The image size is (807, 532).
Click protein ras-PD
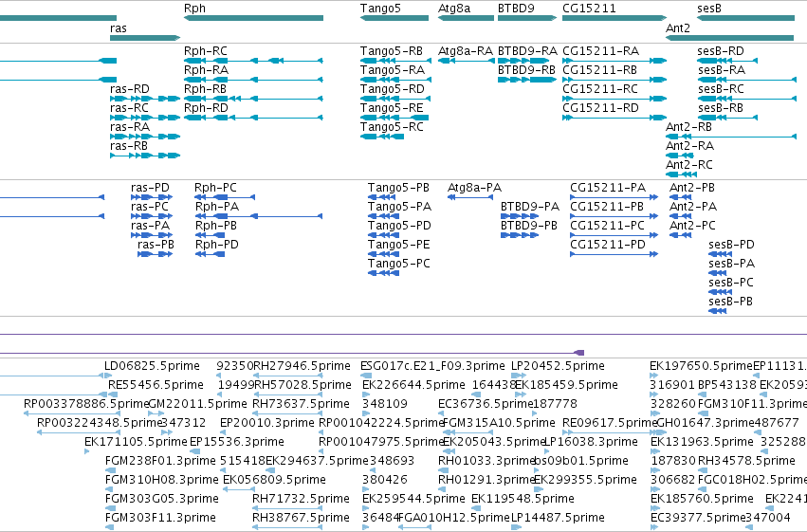pyautogui.click(x=150, y=188)
